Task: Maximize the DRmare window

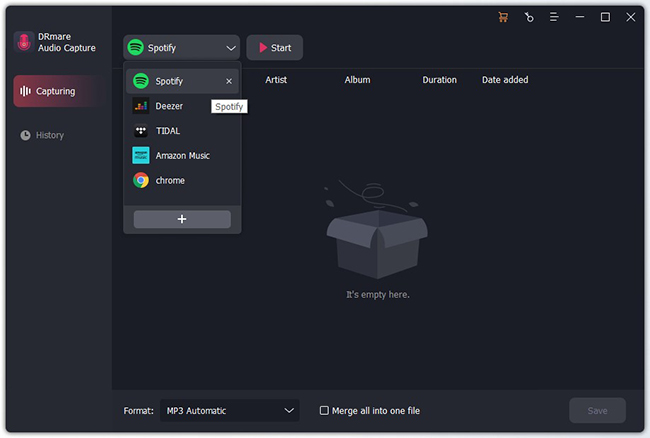Action: tap(605, 17)
